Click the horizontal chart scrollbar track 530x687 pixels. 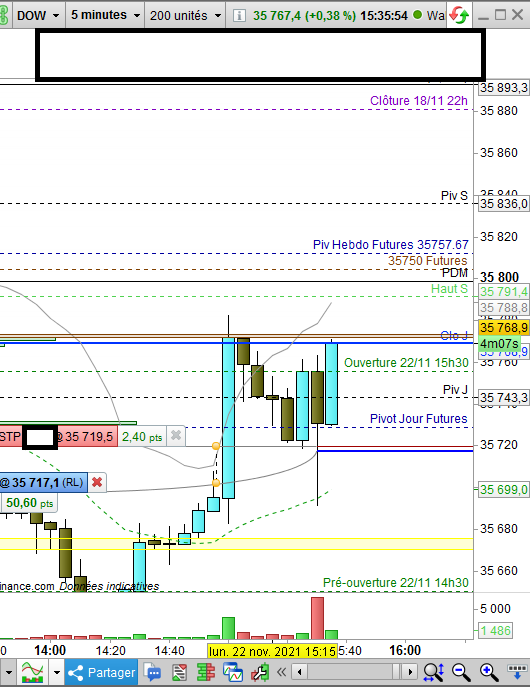point(355,672)
